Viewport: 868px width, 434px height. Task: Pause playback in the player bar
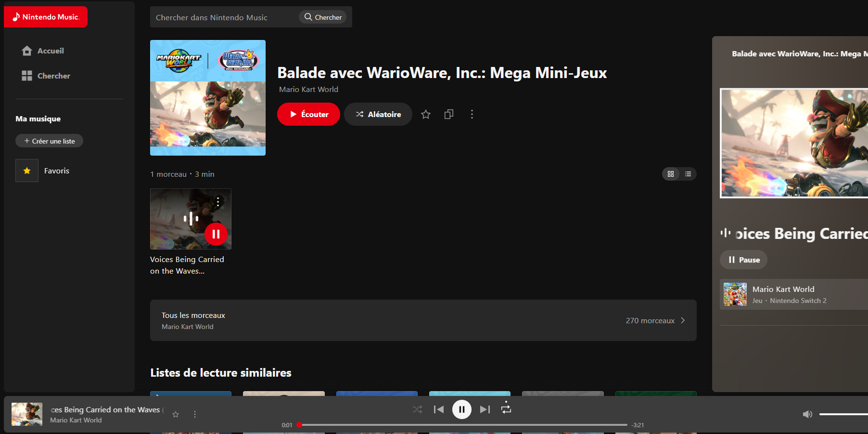tap(462, 409)
